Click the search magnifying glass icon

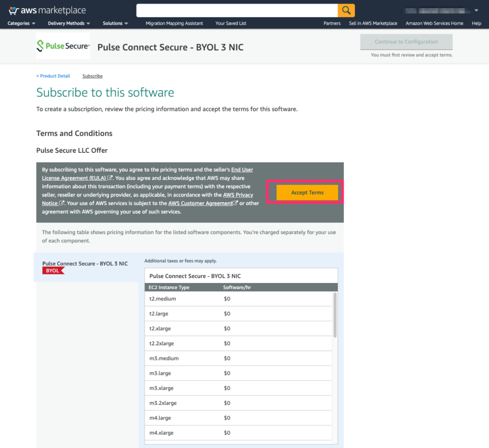point(346,10)
